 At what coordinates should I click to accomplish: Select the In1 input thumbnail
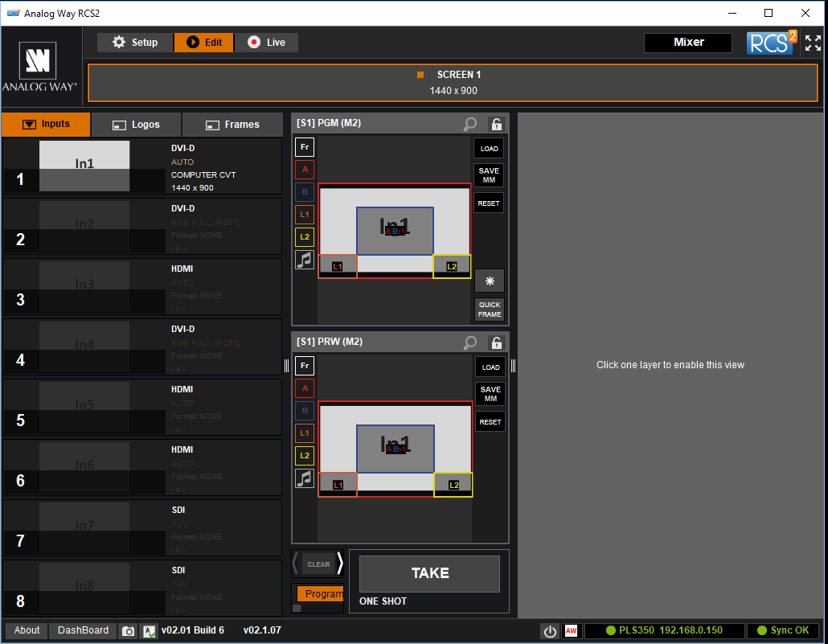(84, 166)
